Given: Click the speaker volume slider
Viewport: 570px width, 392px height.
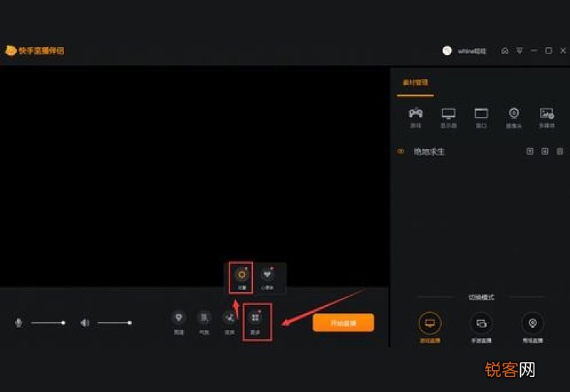Looking at the screenshot, I should tap(115, 323).
